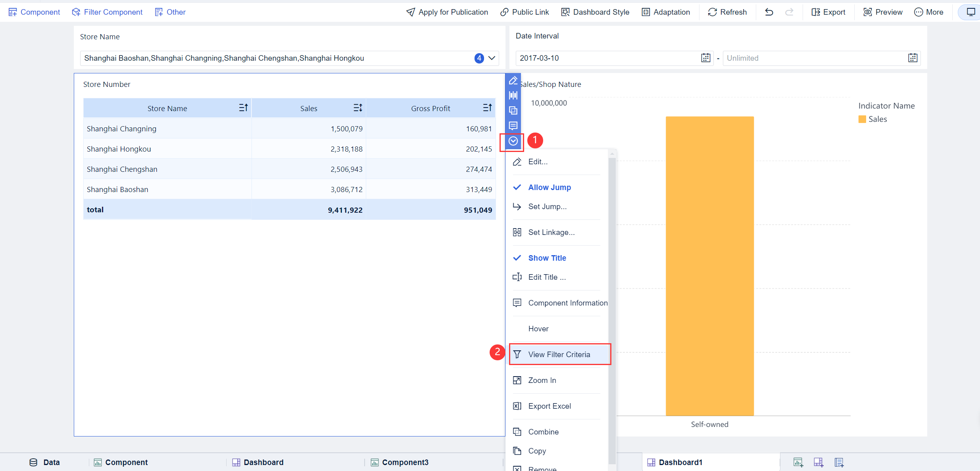Click the Export icon in top toolbar
The image size is (980, 471).
click(829, 12)
